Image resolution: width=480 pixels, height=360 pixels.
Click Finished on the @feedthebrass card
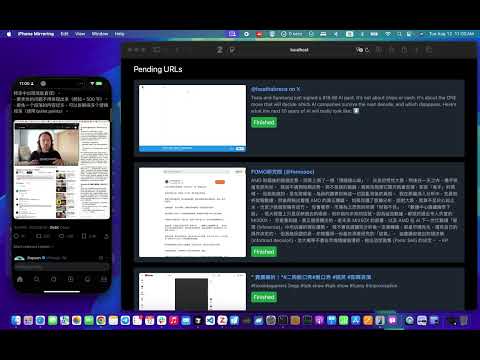coord(264,122)
